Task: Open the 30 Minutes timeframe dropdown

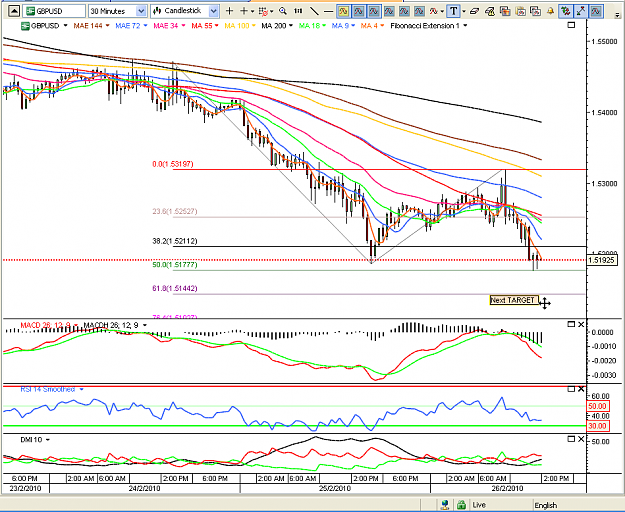Action: point(141,11)
